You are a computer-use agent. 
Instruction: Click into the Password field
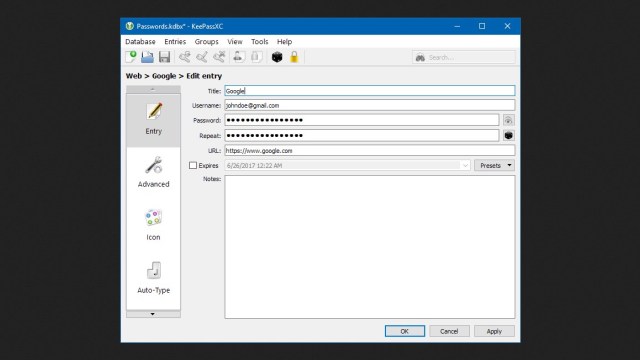[x=362, y=120]
